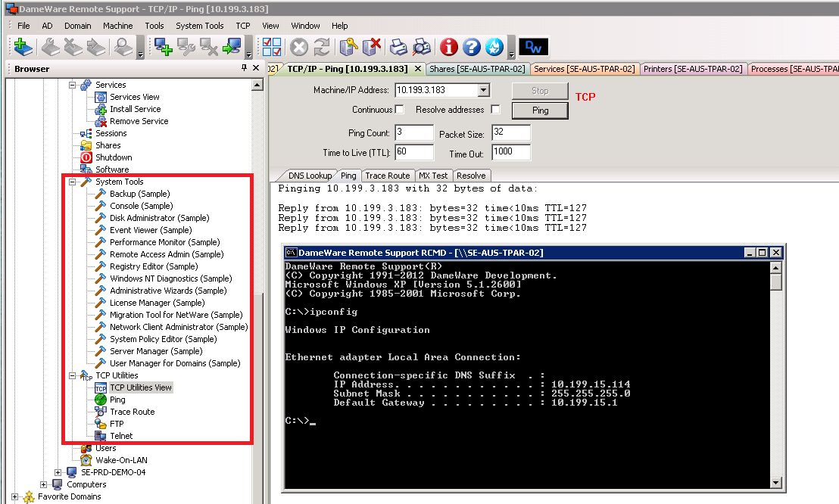Select Remove Service in the tree

click(139, 121)
